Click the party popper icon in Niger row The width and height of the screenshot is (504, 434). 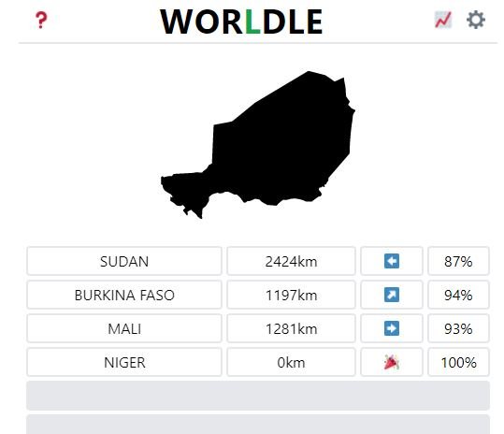(392, 362)
